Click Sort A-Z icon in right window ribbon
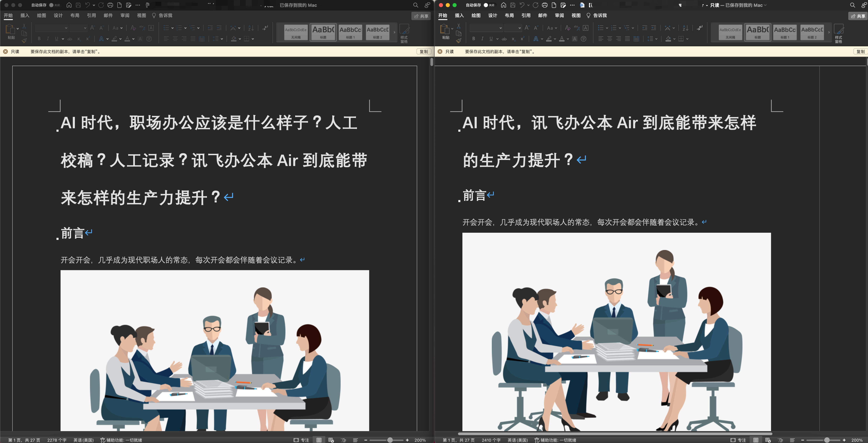The image size is (868, 443). pos(685,28)
